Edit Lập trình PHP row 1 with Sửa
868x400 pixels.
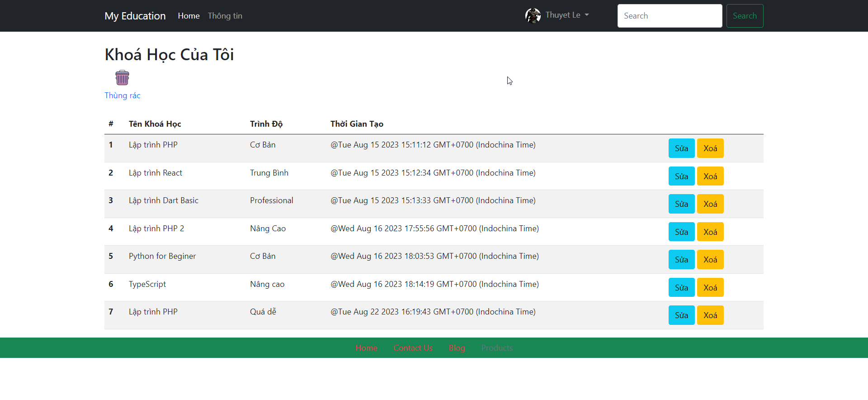681,148
